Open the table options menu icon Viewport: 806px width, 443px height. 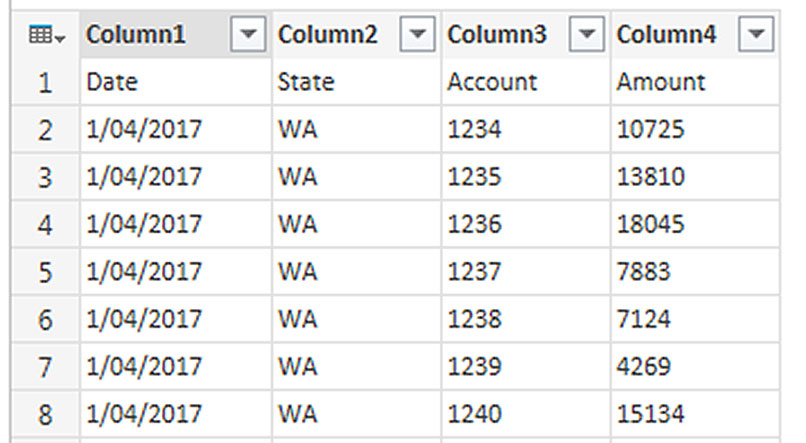(x=47, y=35)
